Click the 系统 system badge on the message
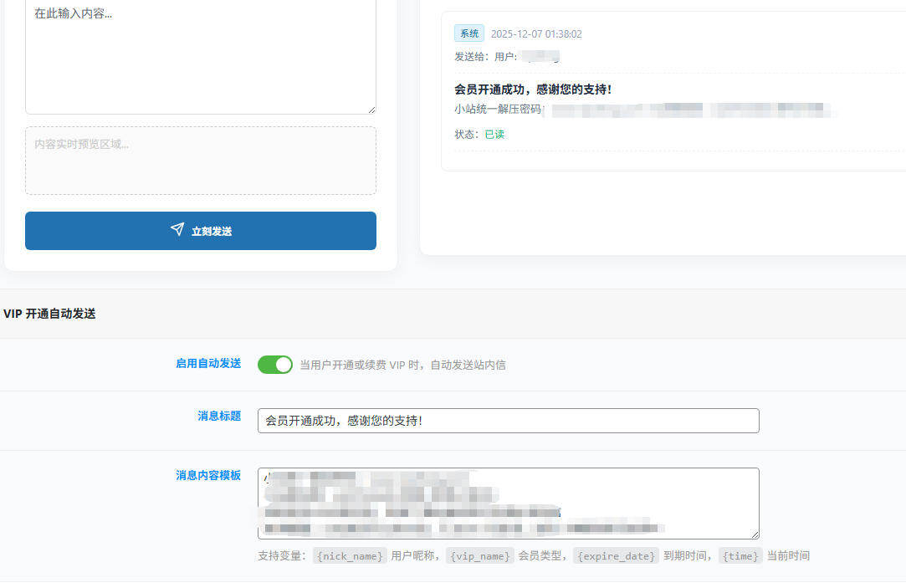 (x=468, y=33)
